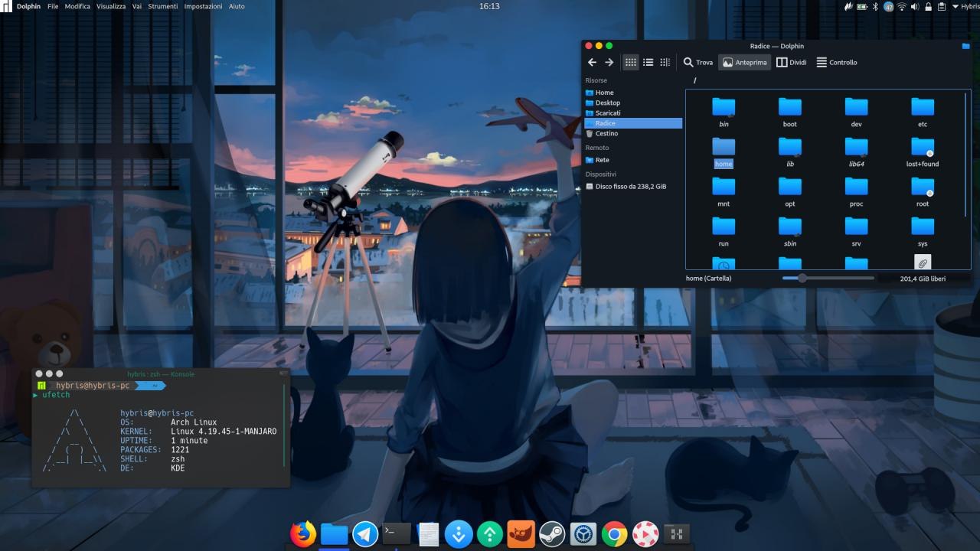980x551 pixels.
Task: Select the sbin folder icon
Action: pos(790,227)
